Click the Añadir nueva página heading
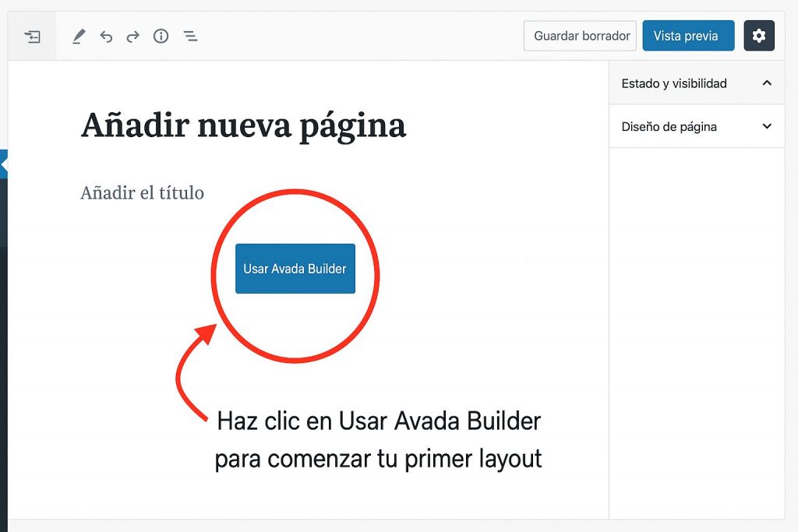798x532 pixels. point(242,124)
